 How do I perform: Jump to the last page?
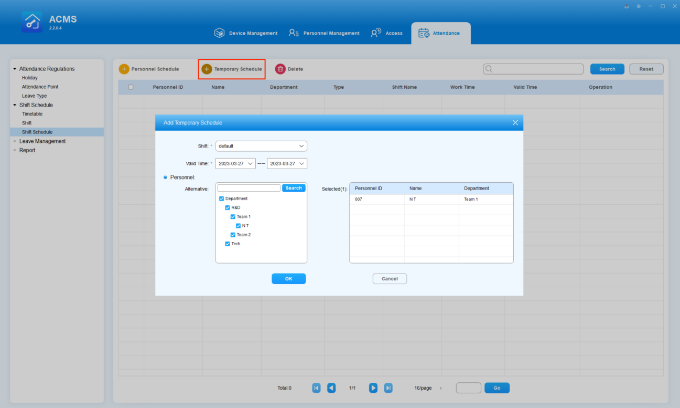(388, 387)
